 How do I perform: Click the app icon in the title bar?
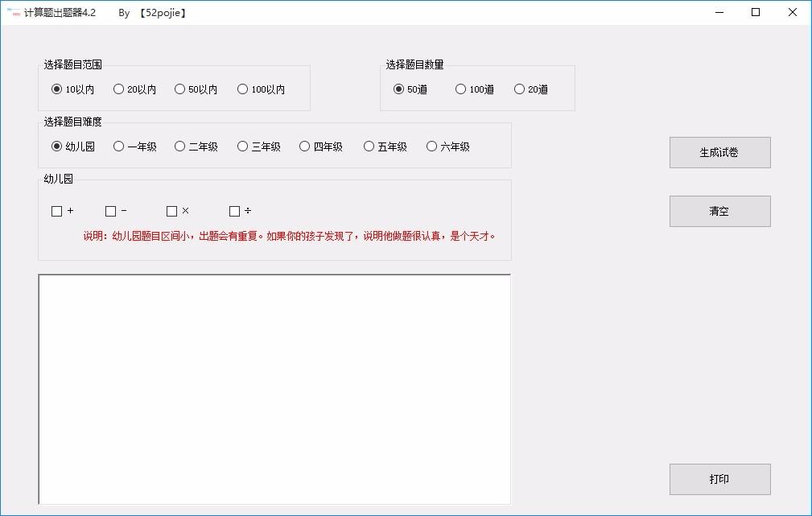(13, 13)
